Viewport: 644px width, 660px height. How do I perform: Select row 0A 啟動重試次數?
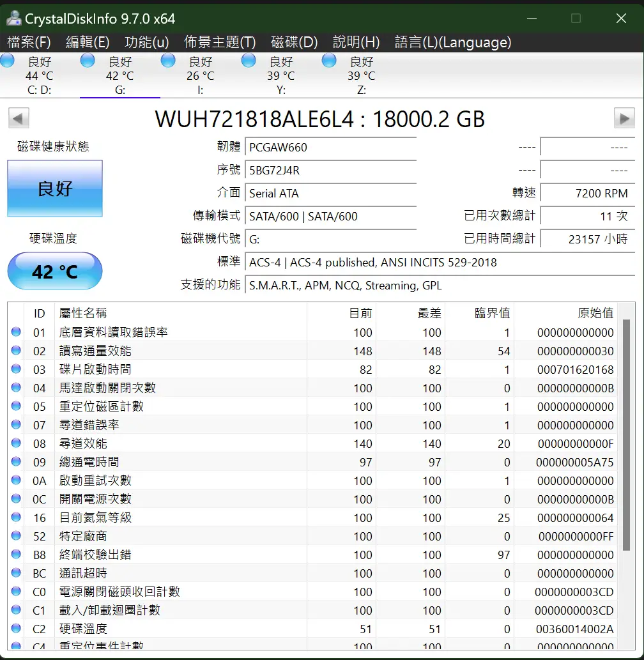(312, 480)
